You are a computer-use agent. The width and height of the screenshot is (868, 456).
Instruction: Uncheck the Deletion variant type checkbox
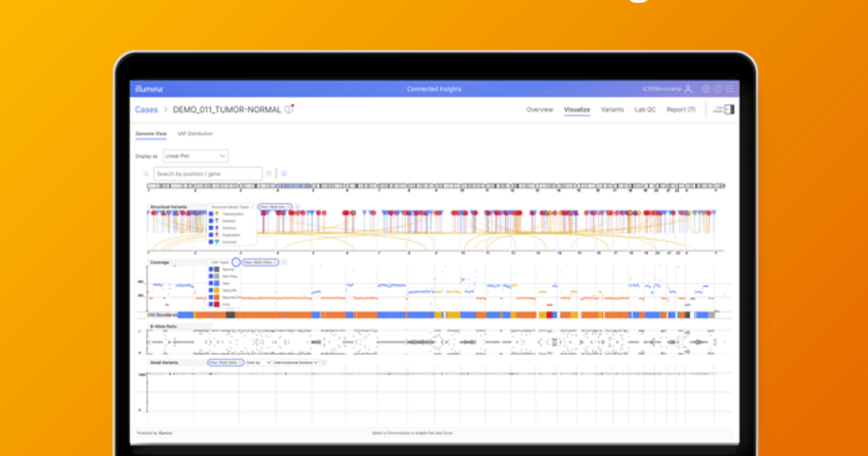pyautogui.click(x=211, y=221)
